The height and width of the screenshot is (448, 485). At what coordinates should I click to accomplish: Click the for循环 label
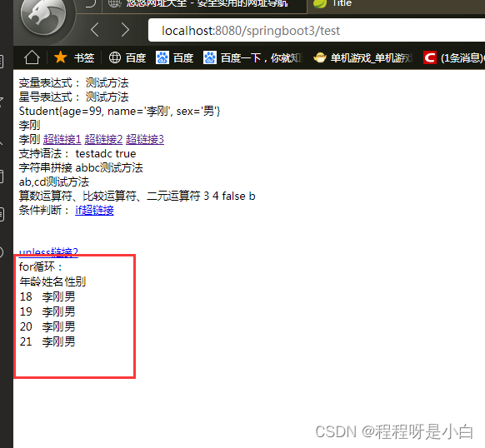(41, 266)
